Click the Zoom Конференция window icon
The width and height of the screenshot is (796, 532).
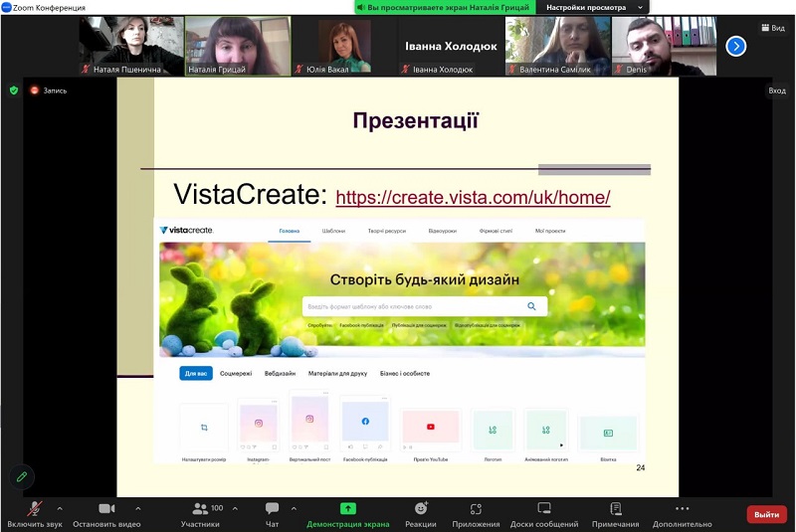(7, 7)
